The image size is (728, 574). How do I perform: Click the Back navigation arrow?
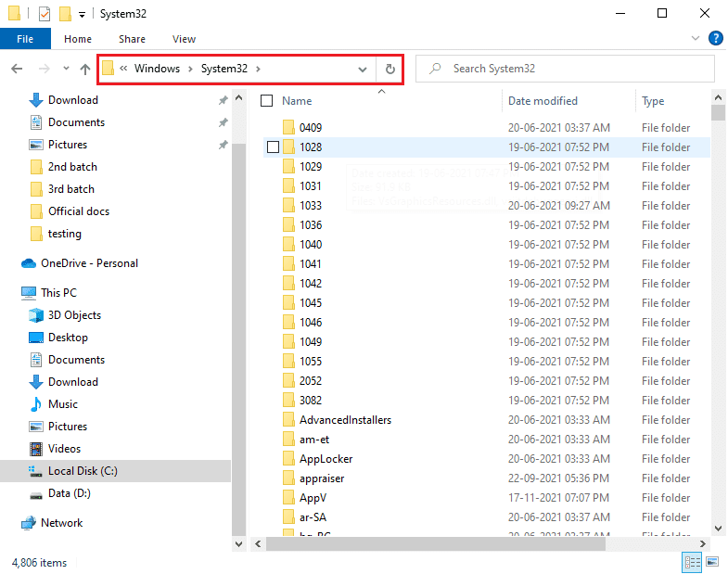click(17, 69)
